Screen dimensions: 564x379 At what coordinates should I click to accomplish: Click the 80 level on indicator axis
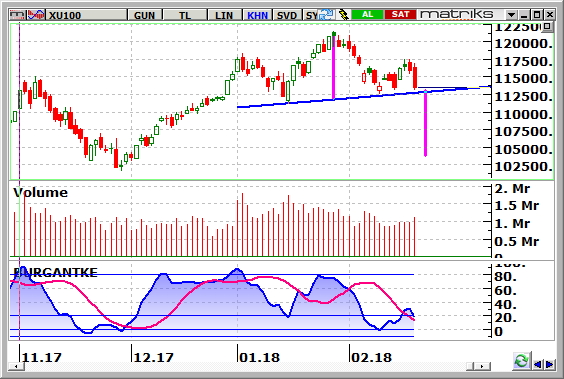[505, 277]
